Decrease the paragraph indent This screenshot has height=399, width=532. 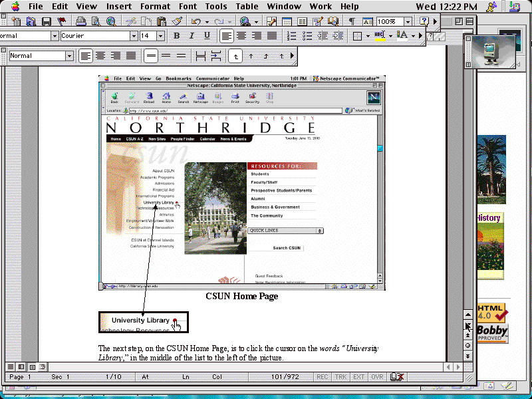pyautogui.click(x=323, y=36)
